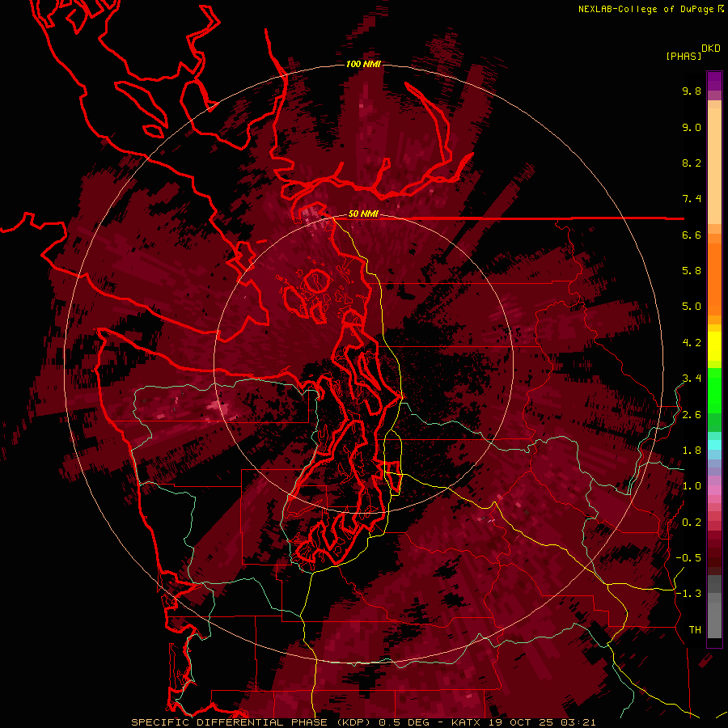
Task: Click the 5.0 value on the color scale
Action: click(692, 307)
